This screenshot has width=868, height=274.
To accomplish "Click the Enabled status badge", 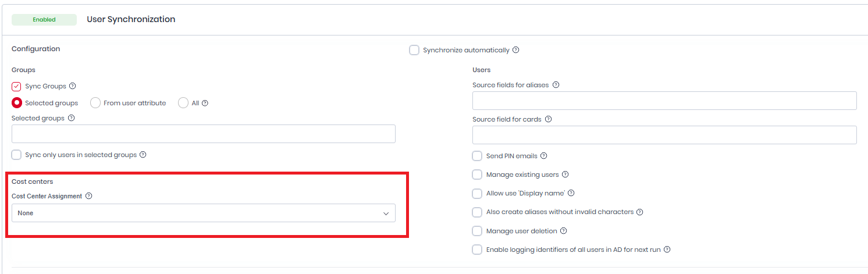I will (44, 20).
